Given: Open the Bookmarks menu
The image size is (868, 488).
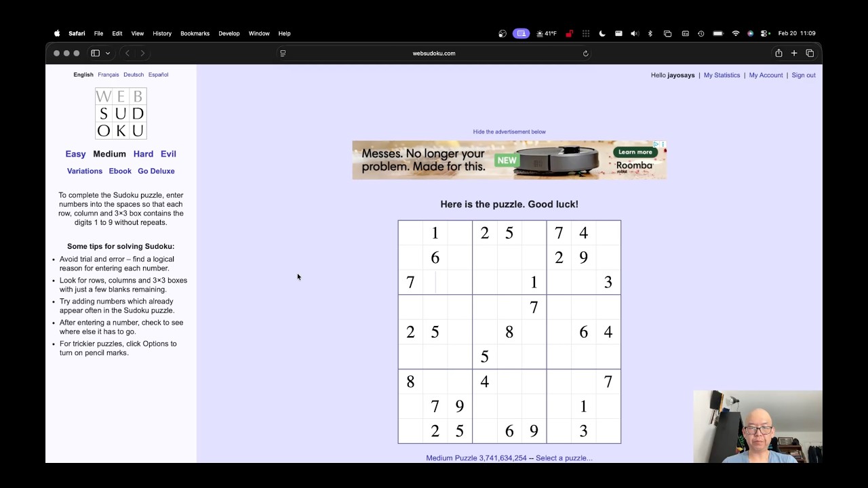Looking at the screenshot, I should pos(195,33).
